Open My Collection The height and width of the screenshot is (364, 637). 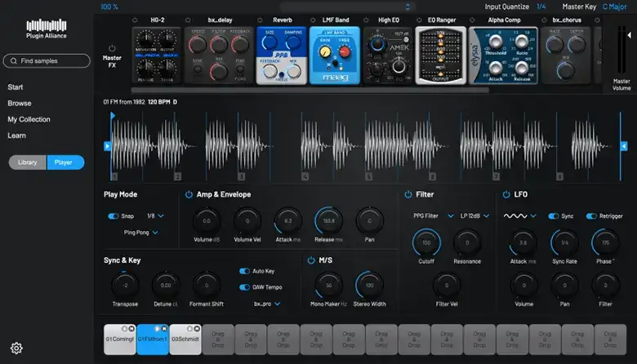[29, 120]
